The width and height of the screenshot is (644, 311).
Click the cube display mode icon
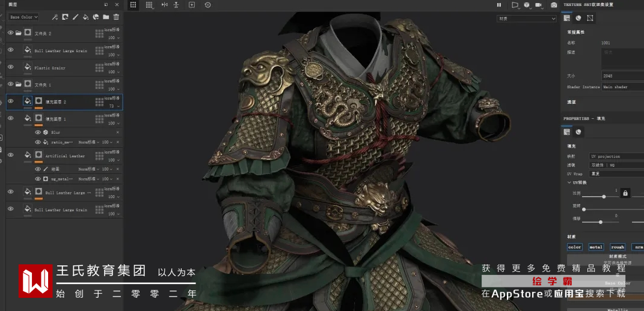click(x=527, y=5)
